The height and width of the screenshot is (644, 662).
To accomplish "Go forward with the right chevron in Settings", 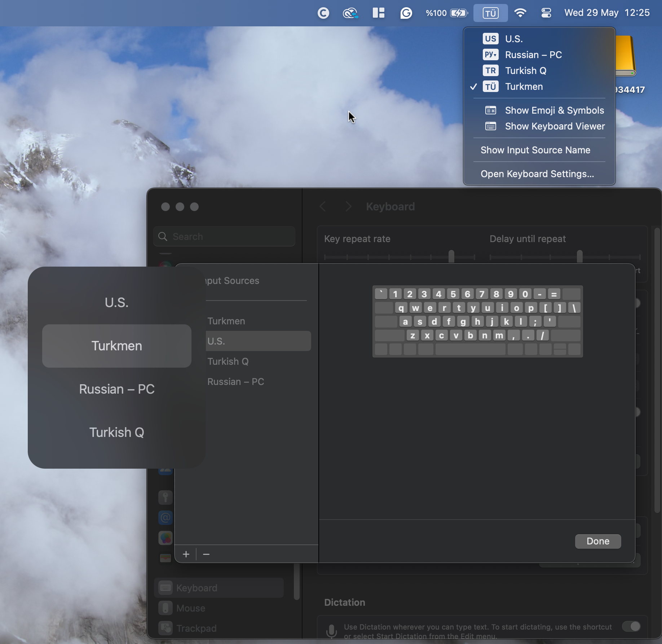I will (x=348, y=207).
